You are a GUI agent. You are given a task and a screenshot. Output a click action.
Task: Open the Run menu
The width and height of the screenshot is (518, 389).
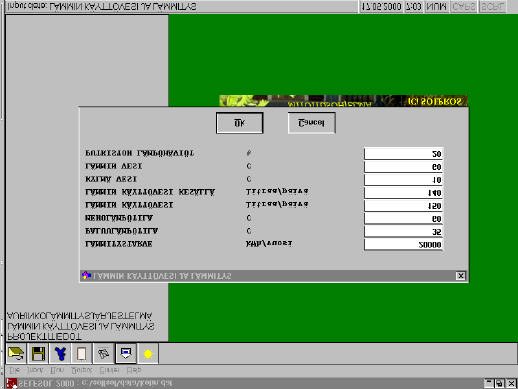point(57,370)
